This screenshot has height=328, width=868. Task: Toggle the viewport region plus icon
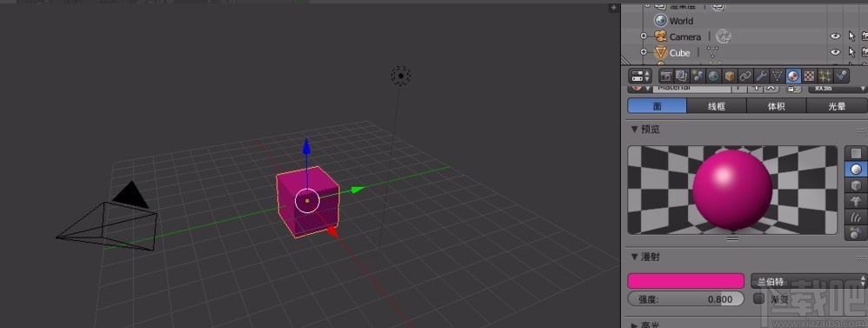click(x=613, y=8)
